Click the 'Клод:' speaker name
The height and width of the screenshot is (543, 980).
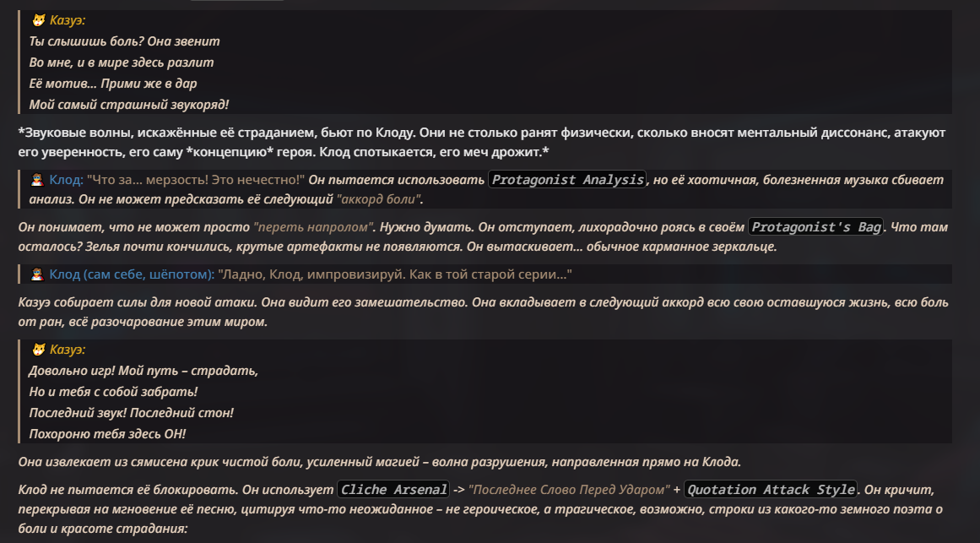[x=66, y=180]
